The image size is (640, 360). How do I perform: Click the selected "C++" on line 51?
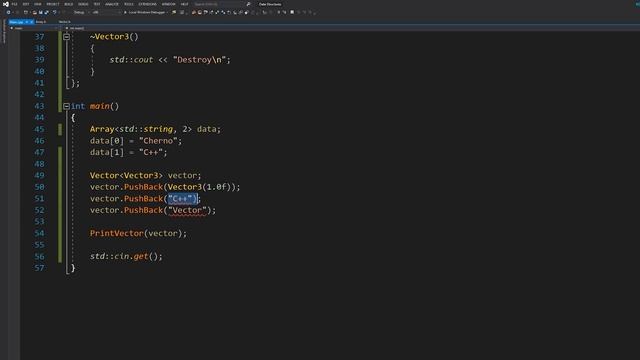coord(182,199)
